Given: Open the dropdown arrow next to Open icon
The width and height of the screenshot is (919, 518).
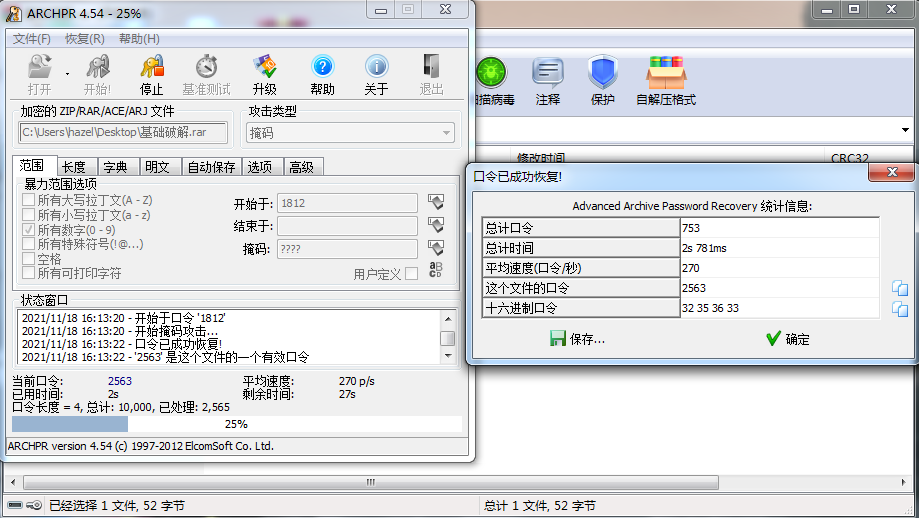Looking at the screenshot, I should 67,74.
